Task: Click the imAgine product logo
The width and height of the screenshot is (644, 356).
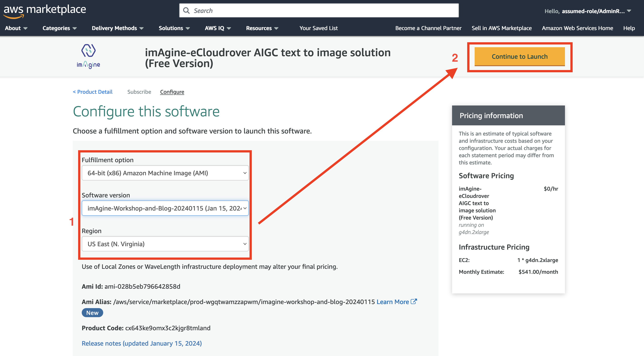Action: point(89,56)
